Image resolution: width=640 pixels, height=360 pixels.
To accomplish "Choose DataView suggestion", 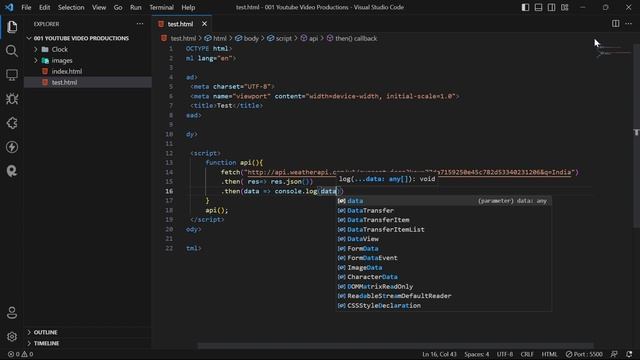I will click(444, 239).
